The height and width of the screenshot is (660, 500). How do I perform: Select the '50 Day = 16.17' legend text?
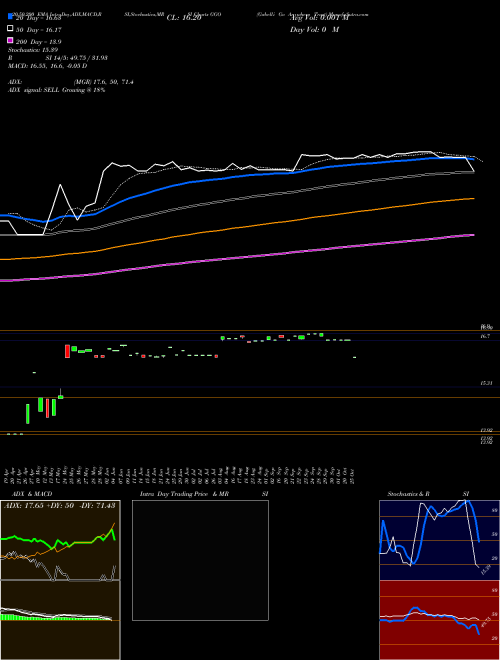39,30
